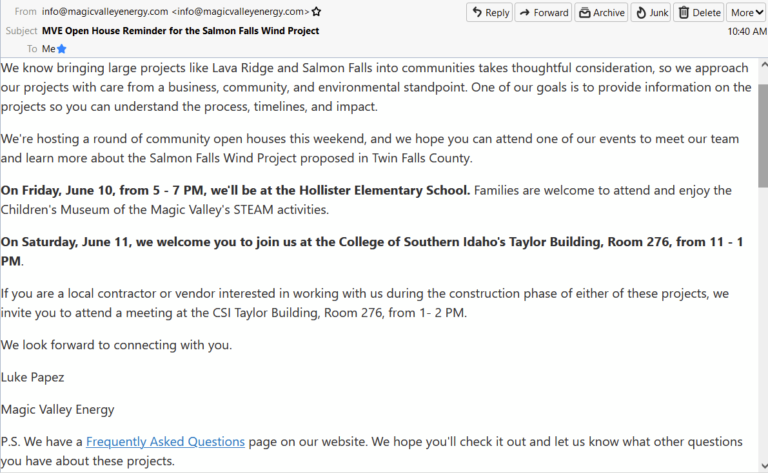Click the Reply button
The image size is (768, 473).
coord(490,13)
